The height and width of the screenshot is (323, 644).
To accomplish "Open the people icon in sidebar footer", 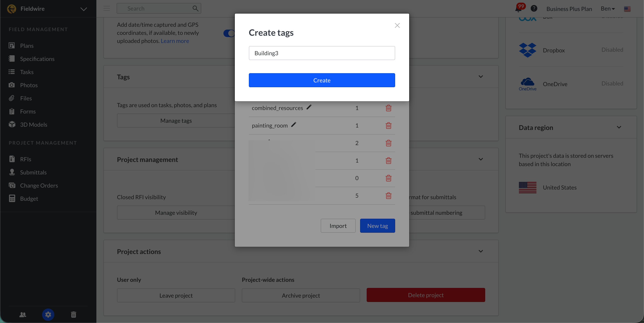I will point(23,314).
